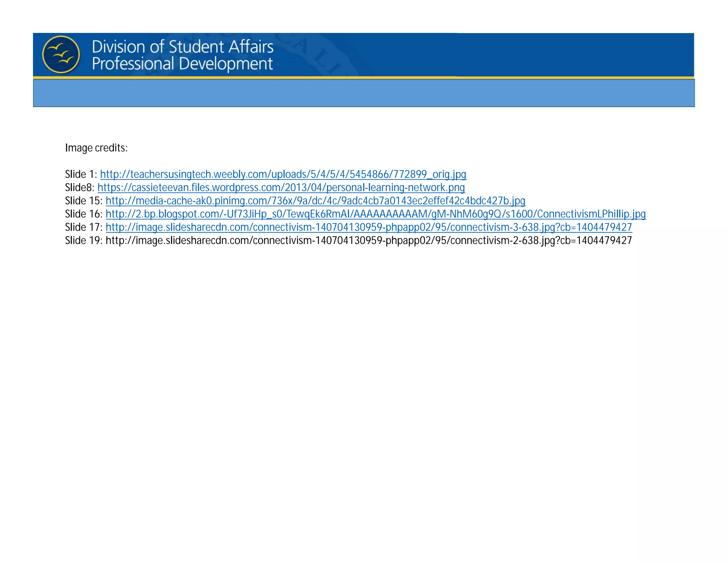Open the cassieteevan.files.wordpress.com link
The image size is (728, 562).
[x=281, y=188]
